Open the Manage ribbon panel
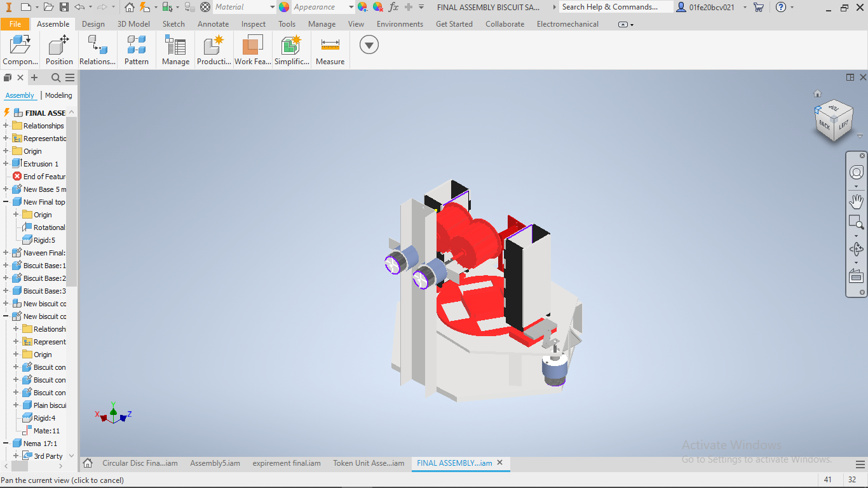Screen dimensions: 868x488 coord(175,50)
